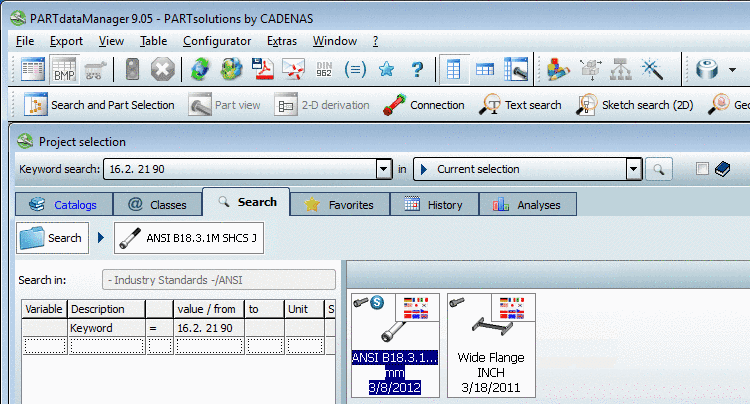Open the Window menu
The width and height of the screenshot is (750, 404).
pyautogui.click(x=335, y=42)
